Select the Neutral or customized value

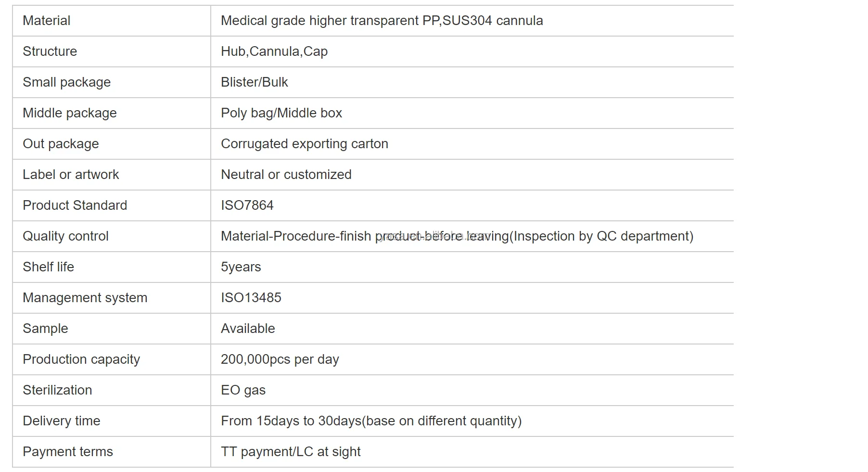point(286,175)
